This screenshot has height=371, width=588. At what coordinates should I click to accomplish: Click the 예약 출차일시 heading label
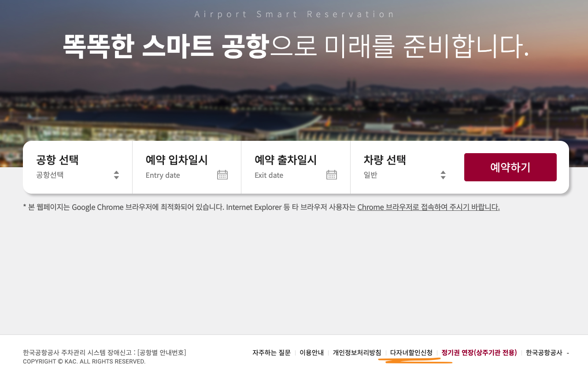point(286,160)
